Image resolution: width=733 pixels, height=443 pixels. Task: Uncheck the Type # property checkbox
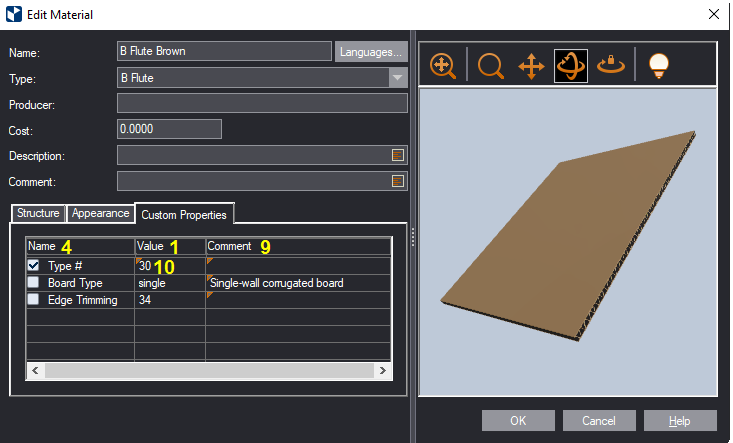pyautogui.click(x=34, y=266)
